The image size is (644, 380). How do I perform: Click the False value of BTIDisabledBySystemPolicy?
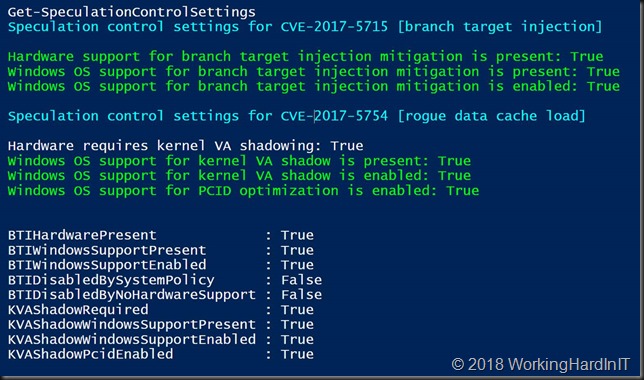301,280
